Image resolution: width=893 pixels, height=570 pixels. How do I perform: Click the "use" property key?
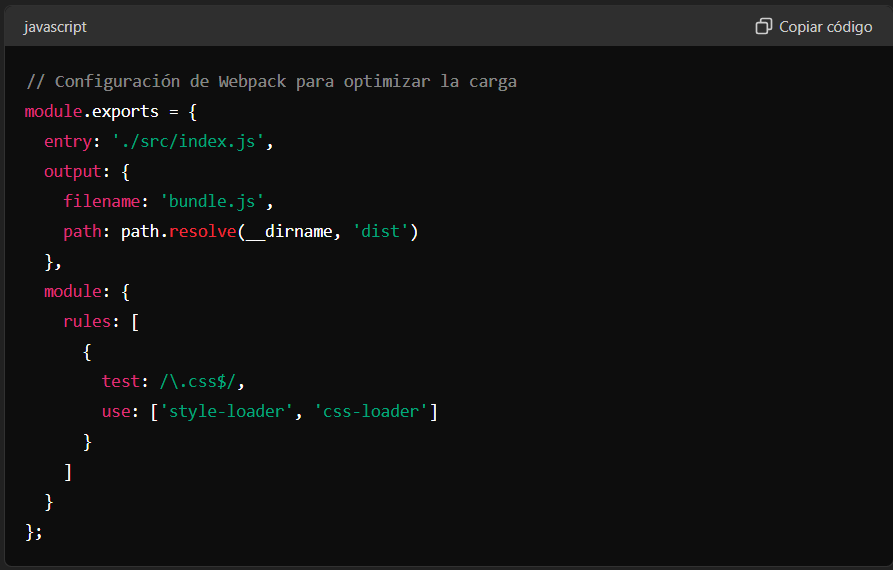click(x=116, y=411)
